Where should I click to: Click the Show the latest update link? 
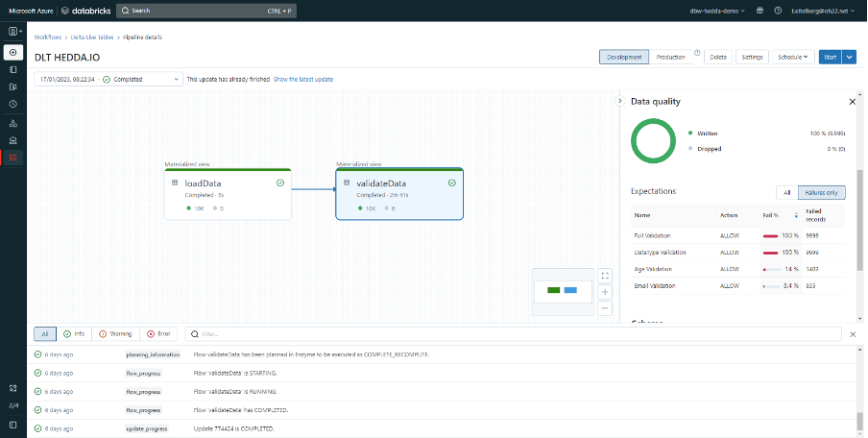tap(303, 79)
